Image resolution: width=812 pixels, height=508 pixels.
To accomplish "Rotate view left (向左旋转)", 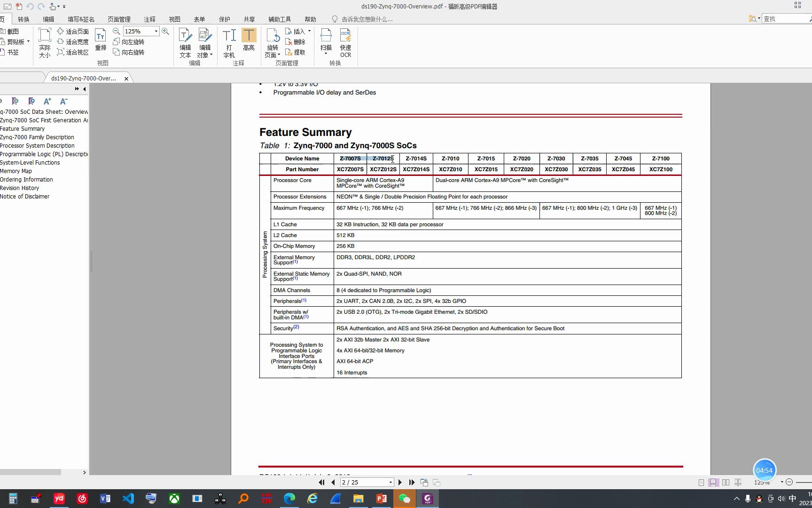I will 129,41.
